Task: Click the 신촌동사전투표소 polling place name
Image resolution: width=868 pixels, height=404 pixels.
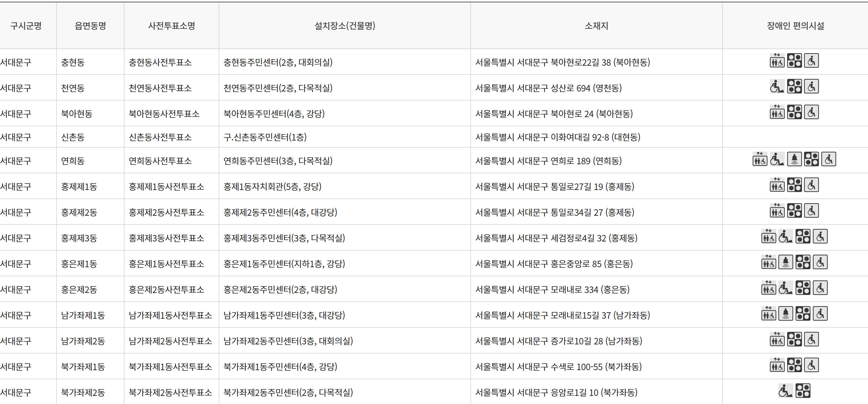Action: (160, 137)
